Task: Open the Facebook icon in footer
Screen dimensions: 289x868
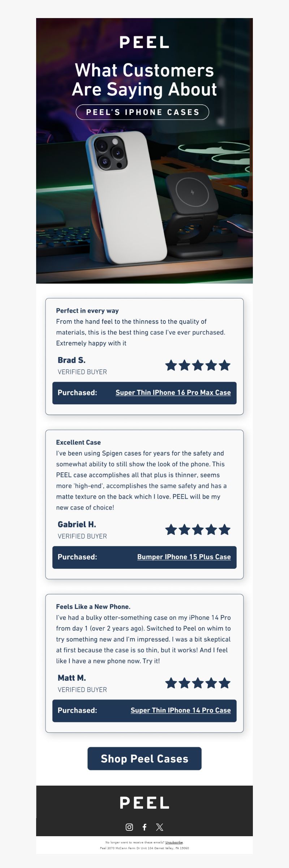Action: (x=144, y=827)
